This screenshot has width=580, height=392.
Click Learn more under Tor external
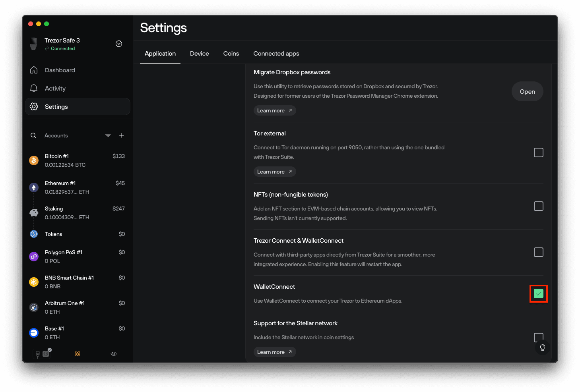tap(275, 172)
